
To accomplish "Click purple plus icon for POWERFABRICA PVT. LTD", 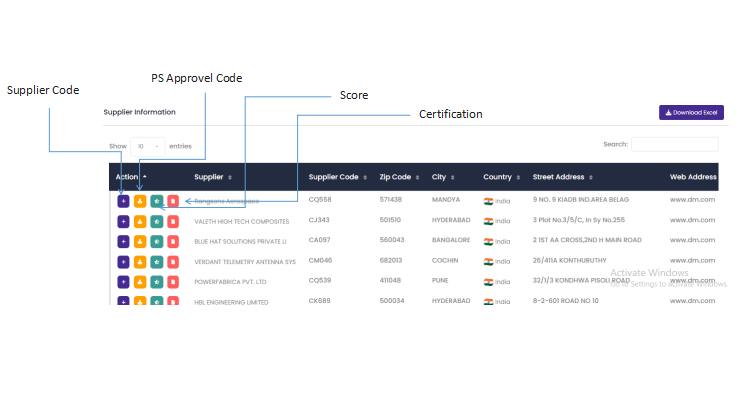I will (x=123, y=282).
